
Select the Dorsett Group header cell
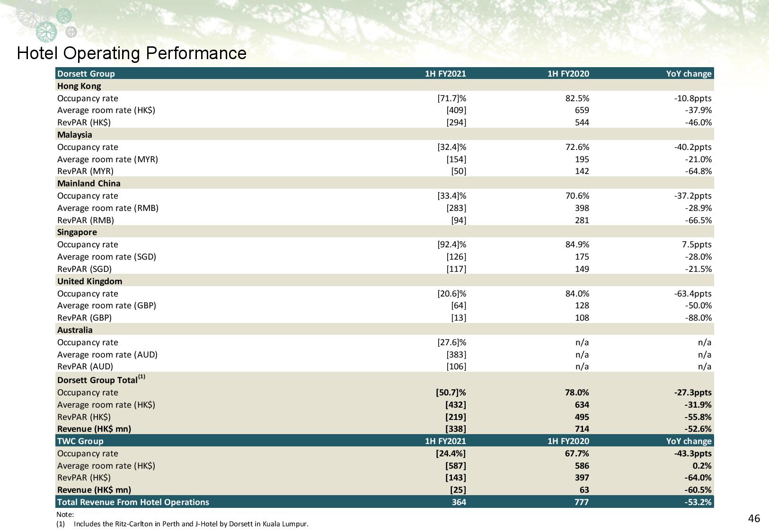86,73
